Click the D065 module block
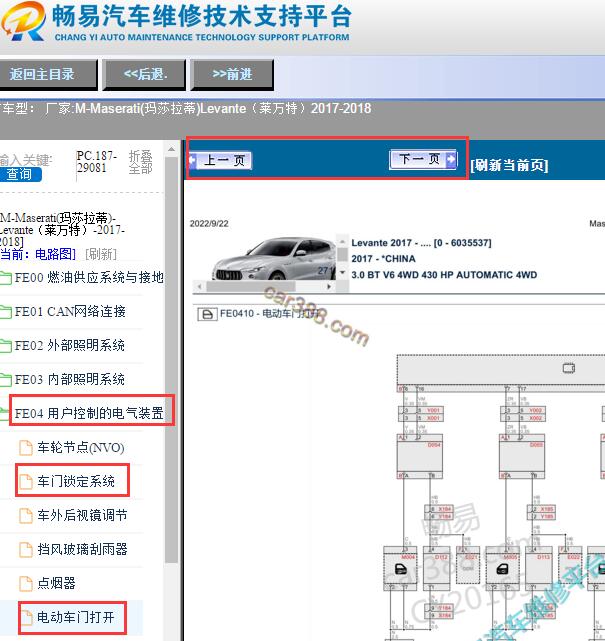Image resolution: width=605 pixels, height=641 pixels. coord(522,456)
